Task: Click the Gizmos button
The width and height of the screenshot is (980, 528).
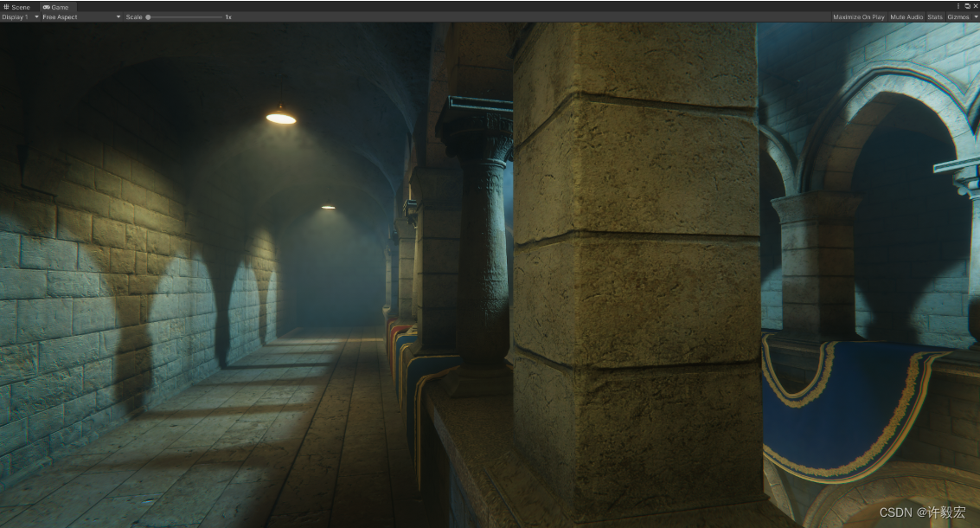Action: (x=958, y=16)
